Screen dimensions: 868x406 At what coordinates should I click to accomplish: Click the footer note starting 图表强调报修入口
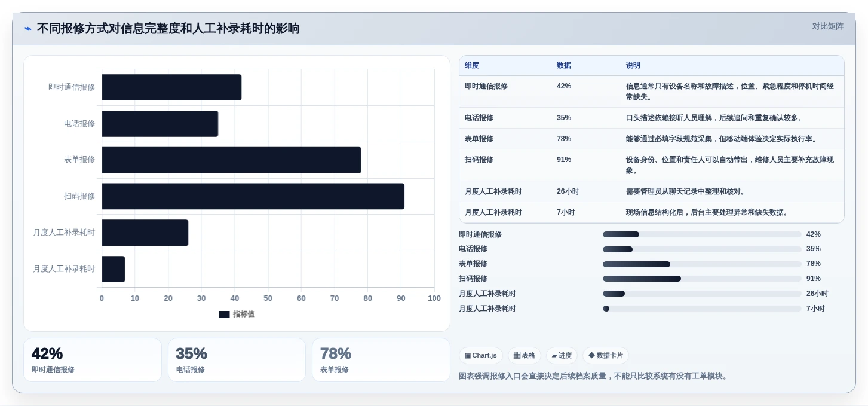tap(594, 376)
